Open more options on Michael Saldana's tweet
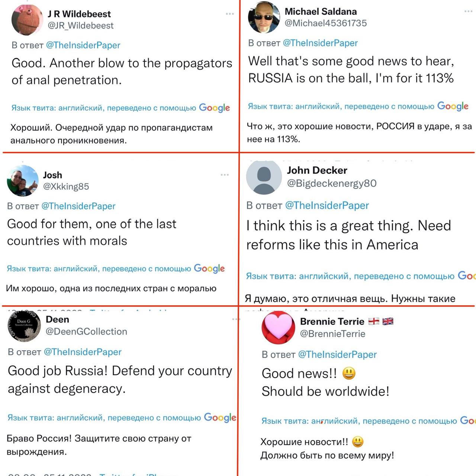The image size is (476, 476). pos(468,12)
